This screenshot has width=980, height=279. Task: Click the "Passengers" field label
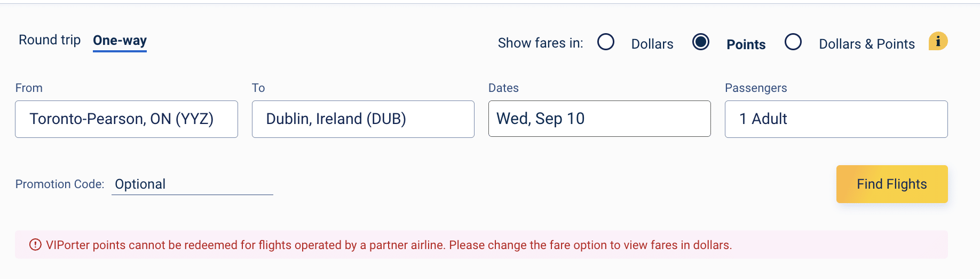point(756,88)
